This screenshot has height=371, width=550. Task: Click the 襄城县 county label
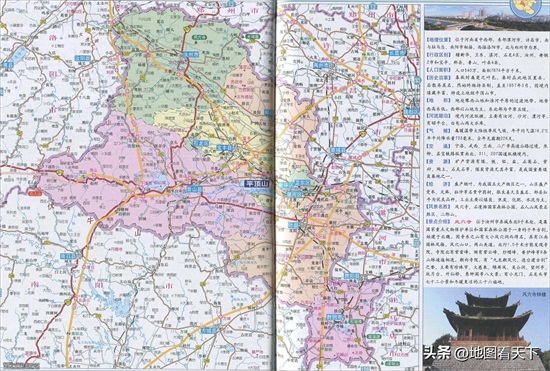(x=338, y=150)
